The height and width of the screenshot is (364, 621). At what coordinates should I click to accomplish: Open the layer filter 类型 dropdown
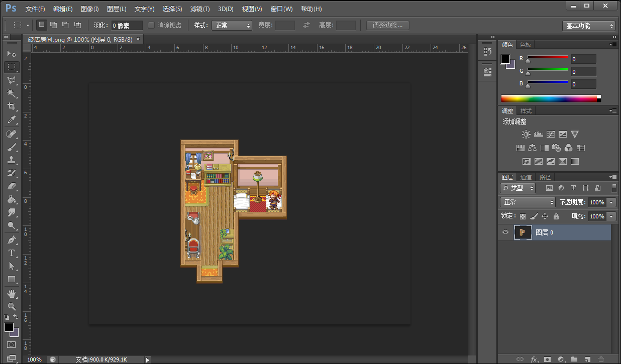(518, 188)
